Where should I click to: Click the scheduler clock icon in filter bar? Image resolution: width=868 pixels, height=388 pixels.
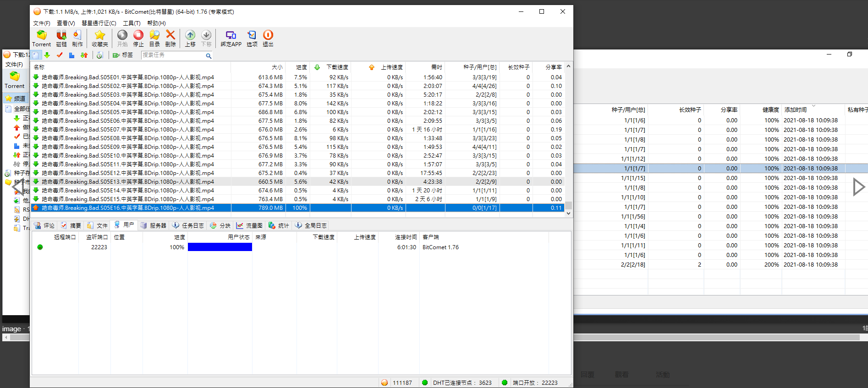[99, 55]
